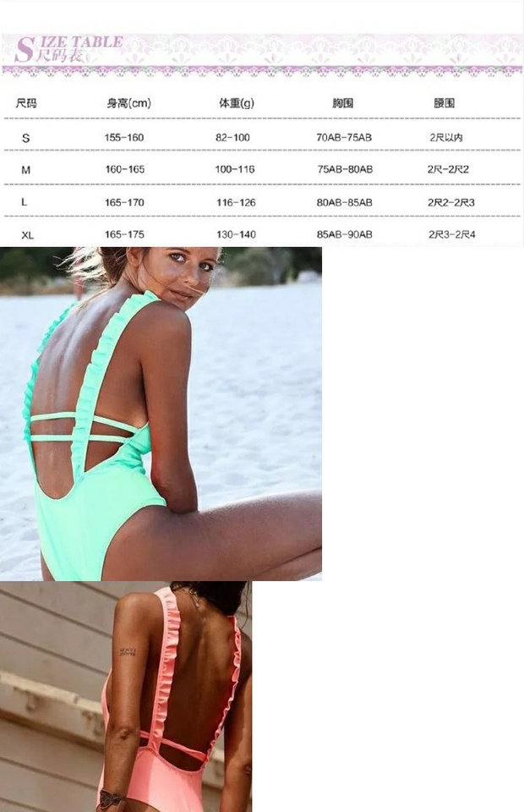Click size XL row label
The height and width of the screenshot is (812, 524).
(x=27, y=235)
